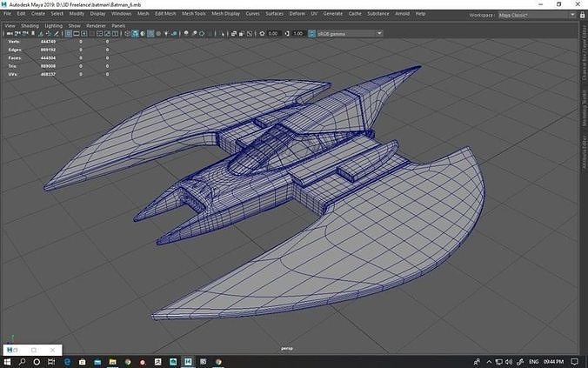Click the Verts count label in HUD

click(14, 42)
